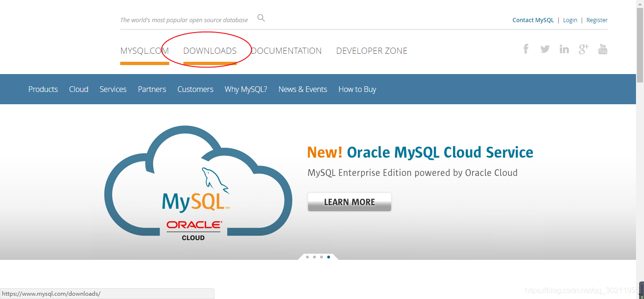Click the vertical page scrollbar thumb
Image resolution: width=644 pixels, height=299 pixels.
(640, 45)
